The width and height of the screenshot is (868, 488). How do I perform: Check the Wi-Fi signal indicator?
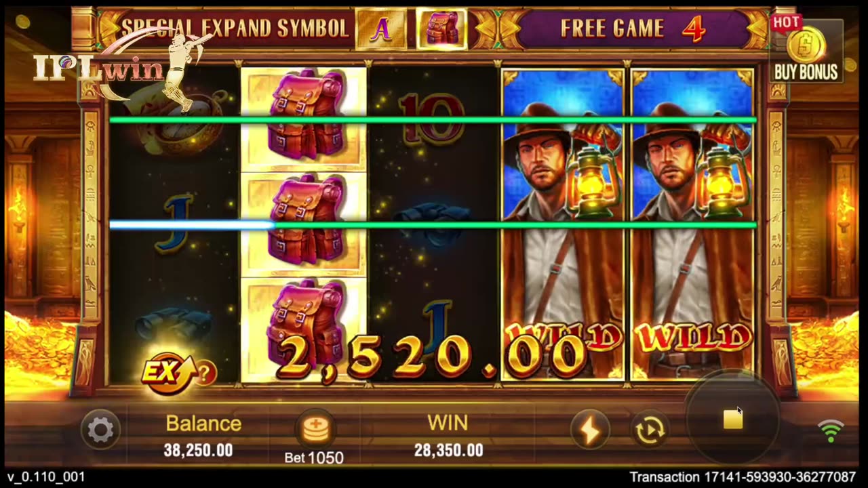831,431
